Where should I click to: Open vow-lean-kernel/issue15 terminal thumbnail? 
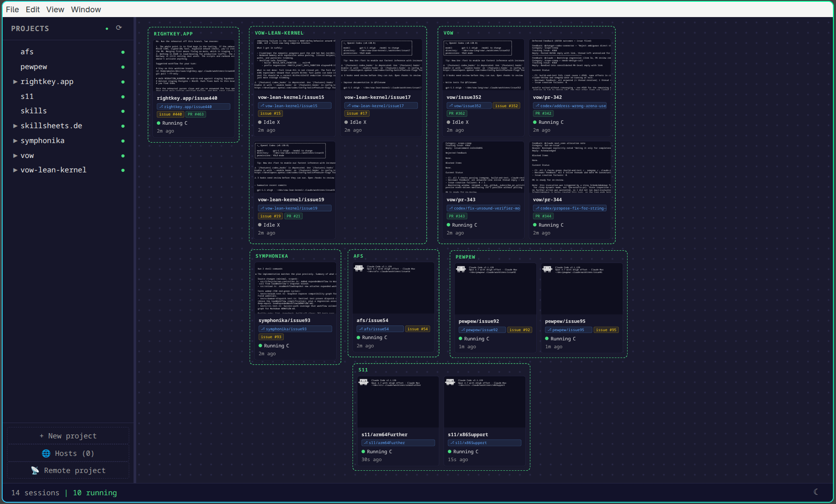pos(296,64)
